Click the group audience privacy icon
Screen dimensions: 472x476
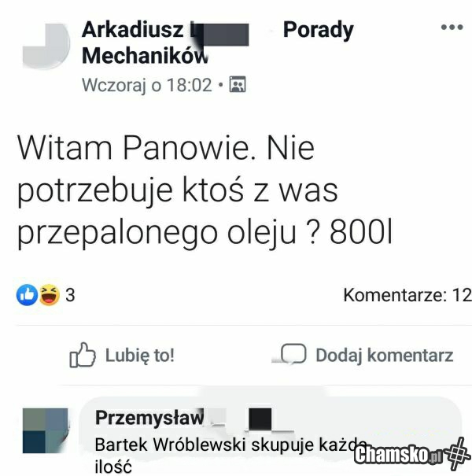coord(238,84)
